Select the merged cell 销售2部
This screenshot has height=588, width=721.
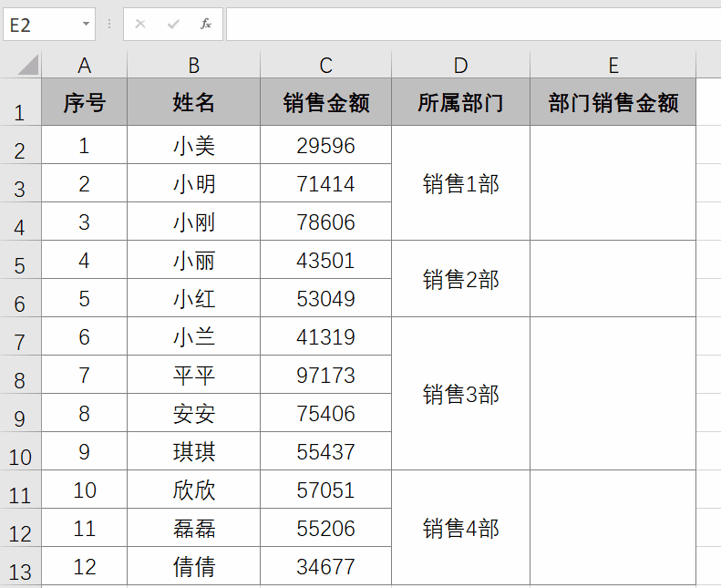click(460, 279)
